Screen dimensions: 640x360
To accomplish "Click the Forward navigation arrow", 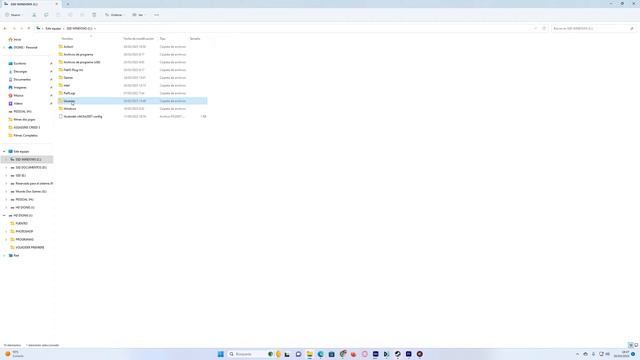I will 14,29.
